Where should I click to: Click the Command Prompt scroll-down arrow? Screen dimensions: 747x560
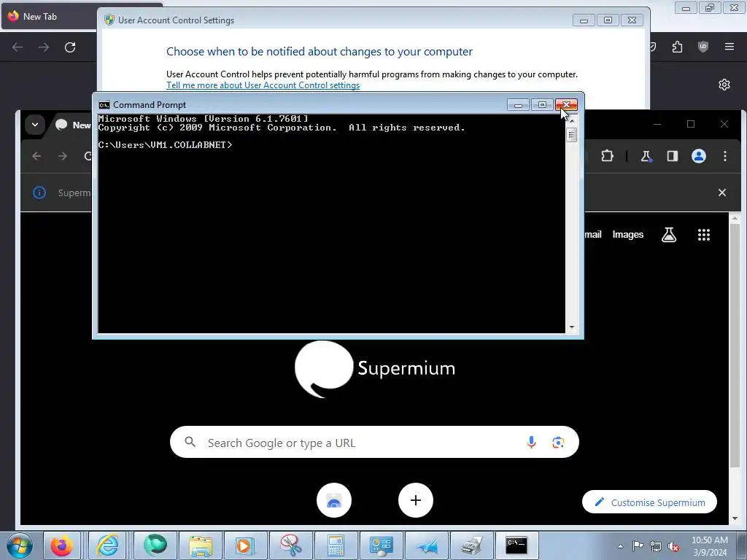[572, 327]
